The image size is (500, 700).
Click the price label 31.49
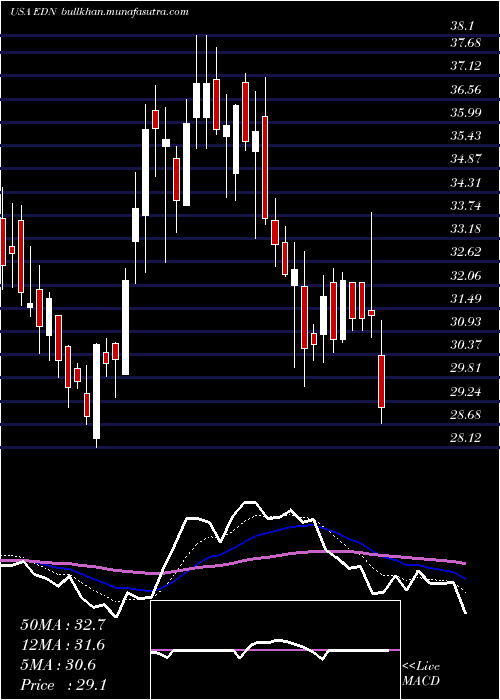[466, 298]
